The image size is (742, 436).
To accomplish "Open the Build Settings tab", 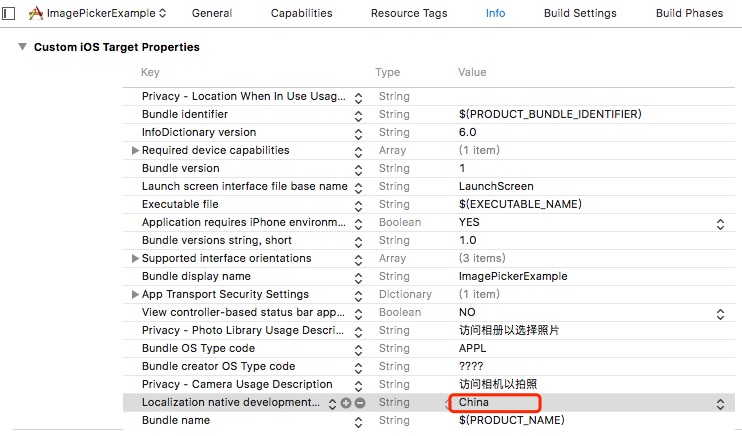I will pyautogui.click(x=580, y=14).
